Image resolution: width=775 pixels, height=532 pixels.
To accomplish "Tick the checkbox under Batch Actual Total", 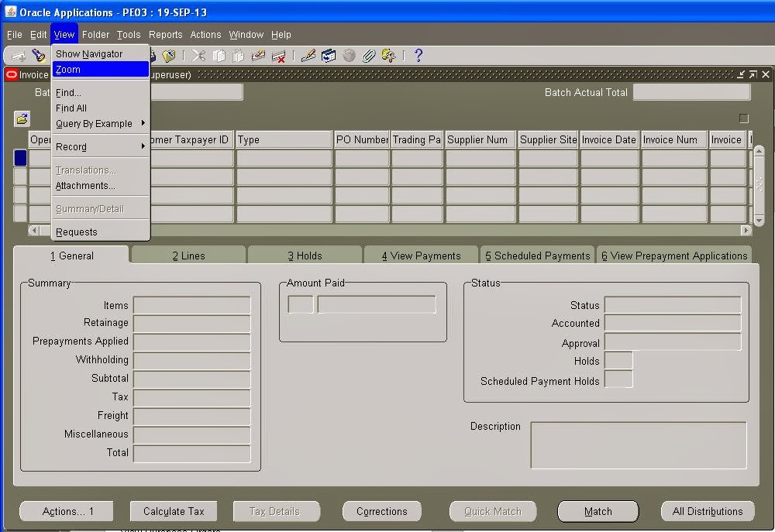I will pyautogui.click(x=744, y=118).
